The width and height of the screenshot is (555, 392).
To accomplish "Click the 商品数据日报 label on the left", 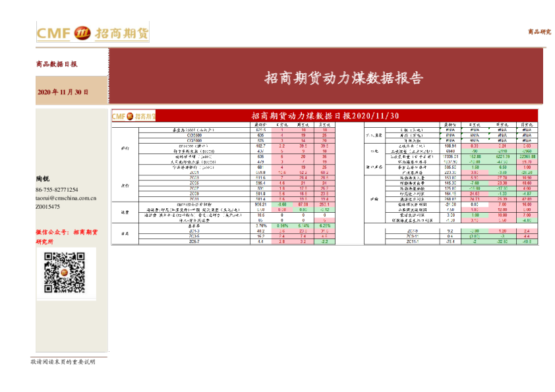I will 57,65.
